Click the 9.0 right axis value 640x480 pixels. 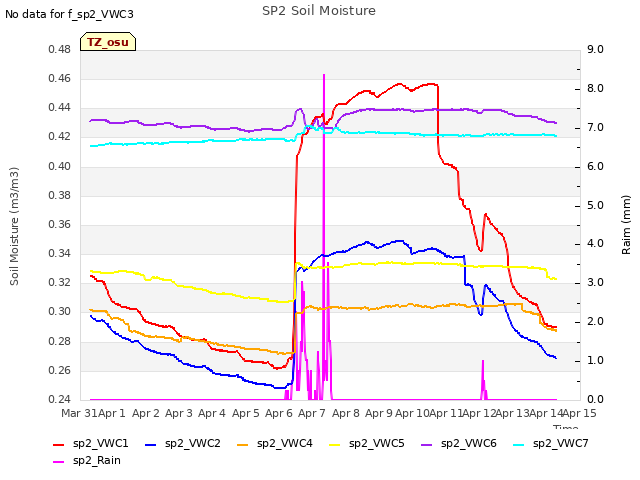(x=595, y=49)
